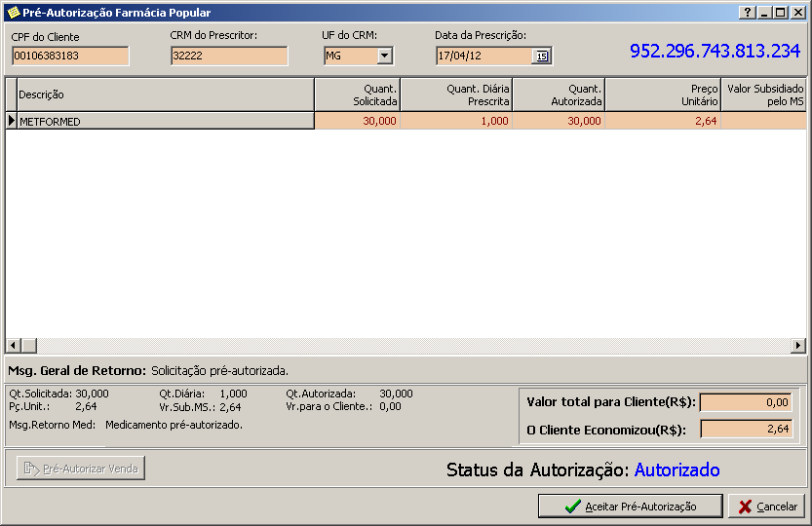Viewport: 812px width, 526px height.
Task: Click the Quant. Diária Prescrita column header
Action: (456, 94)
